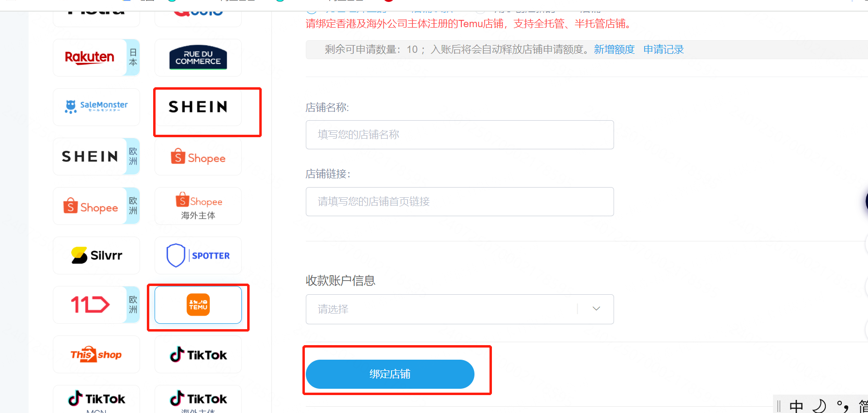Select the ThisShop platform logo

(96, 354)
